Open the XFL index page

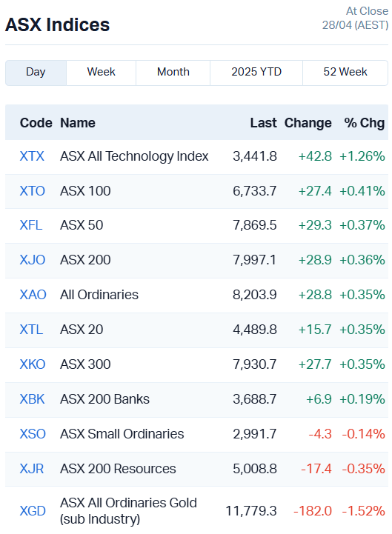(x=31, y=225)
